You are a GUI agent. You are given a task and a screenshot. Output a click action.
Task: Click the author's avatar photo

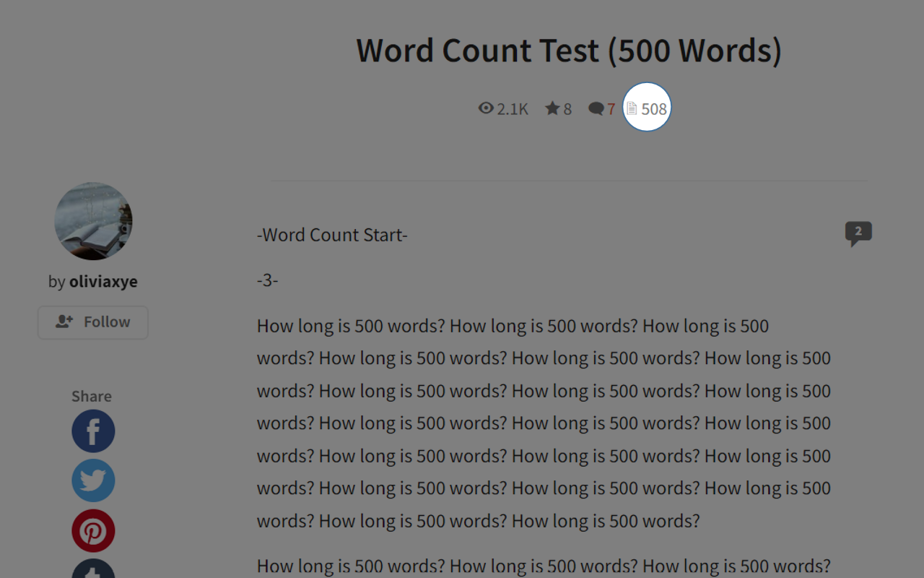(93, 221)
